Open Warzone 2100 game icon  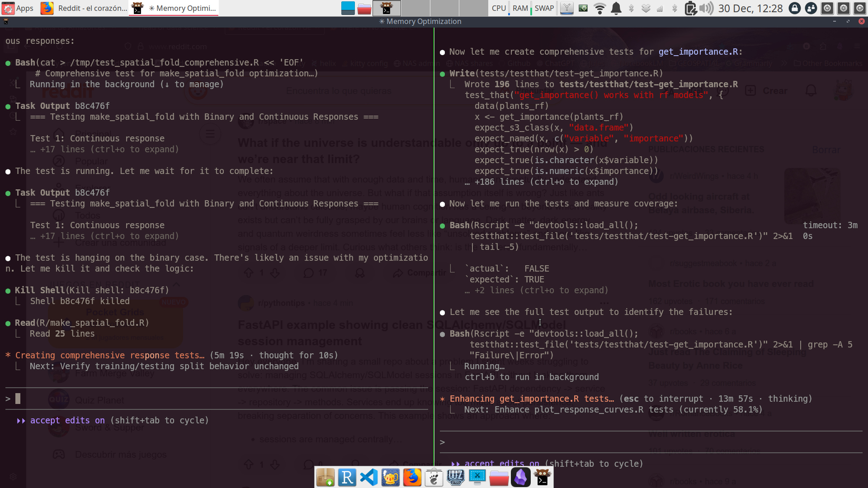455,478
